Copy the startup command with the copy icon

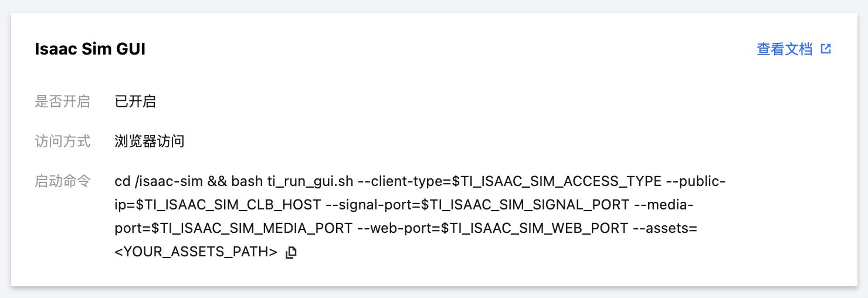click(291, 252)
